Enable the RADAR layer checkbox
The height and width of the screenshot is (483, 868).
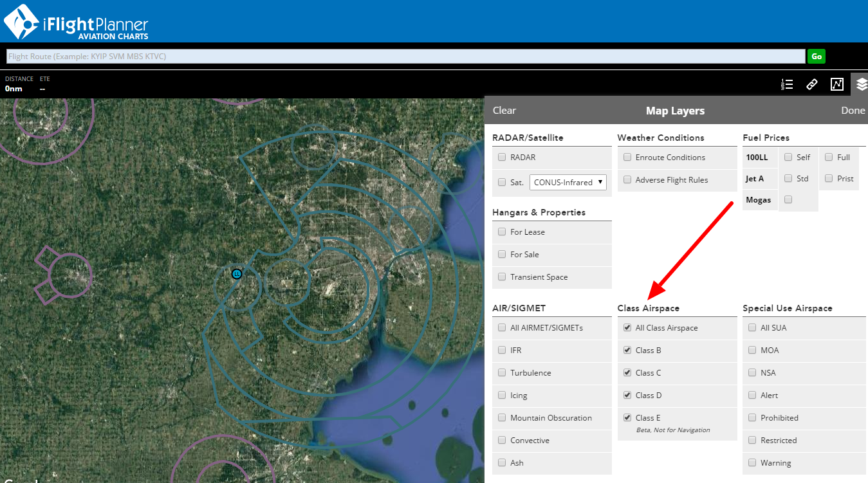point(502,158)
